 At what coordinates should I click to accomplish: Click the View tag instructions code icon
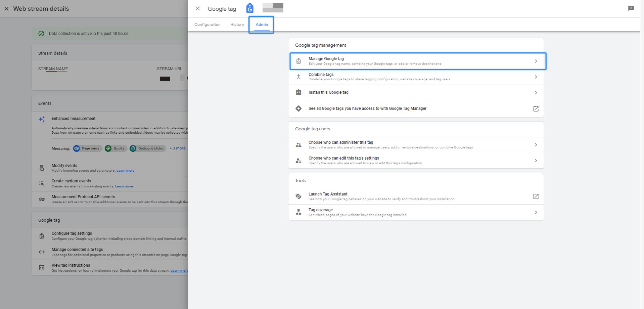click(x=42, y=268)
